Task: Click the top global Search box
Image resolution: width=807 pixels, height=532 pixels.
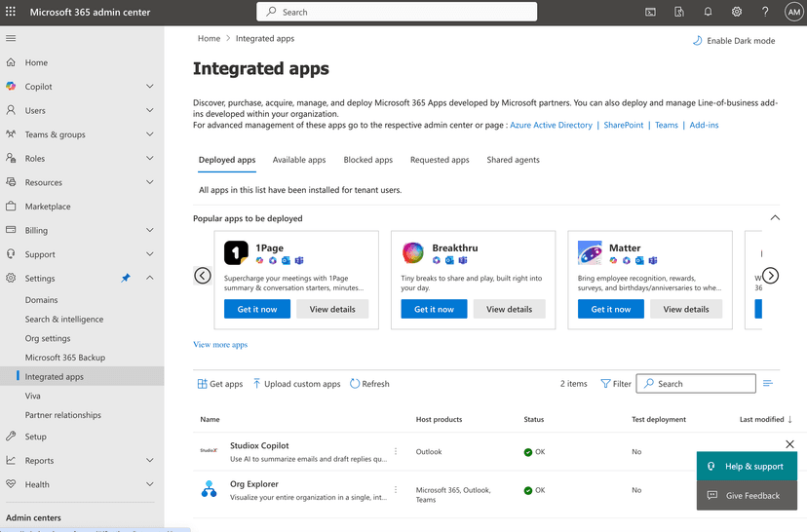Action: (x=397, y=12)
